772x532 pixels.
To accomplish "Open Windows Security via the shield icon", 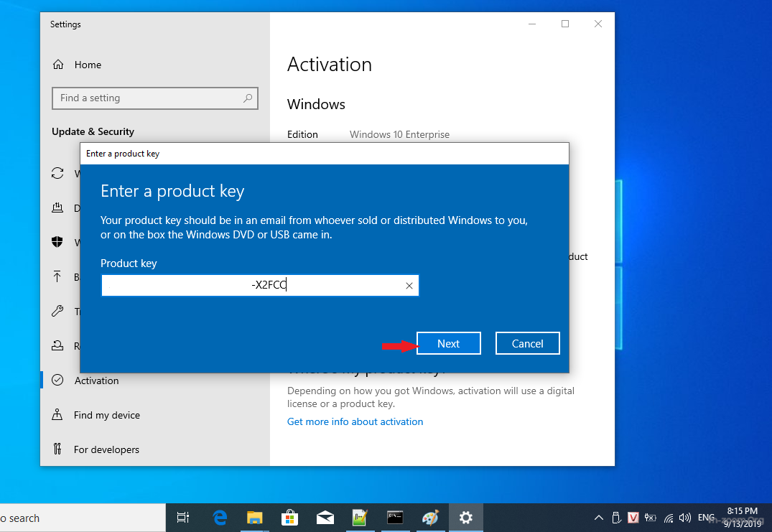I will [x=57, y=242].
